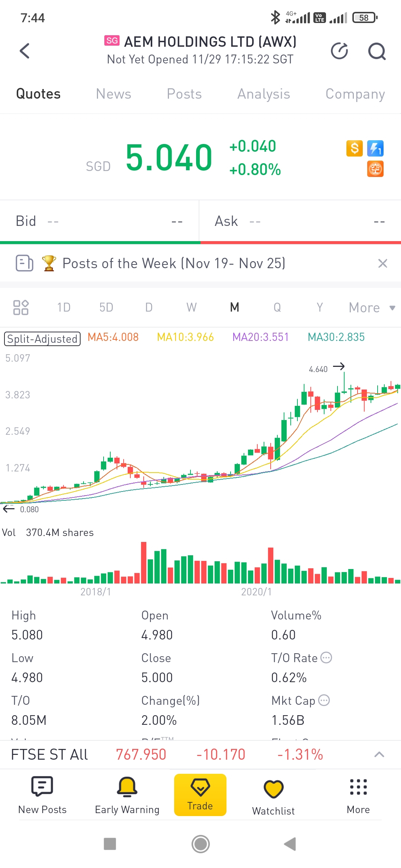Tap the Volume% value 0.60
Screen dimensions: 401x868
283,635
